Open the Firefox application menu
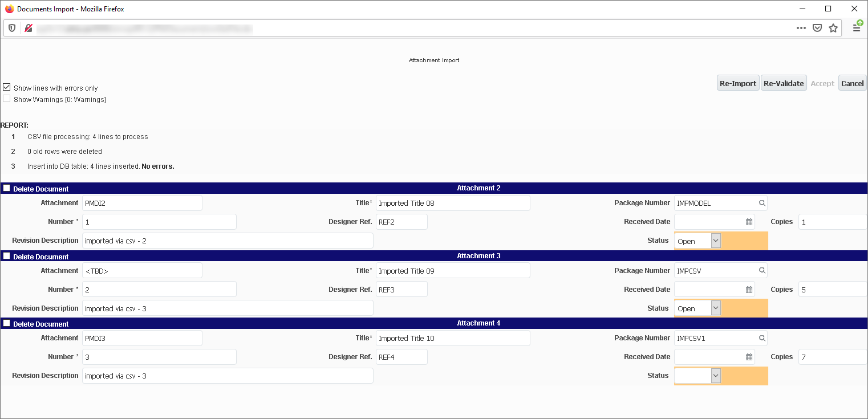Viewport: 868px width, 419px height. coord(857,27)
